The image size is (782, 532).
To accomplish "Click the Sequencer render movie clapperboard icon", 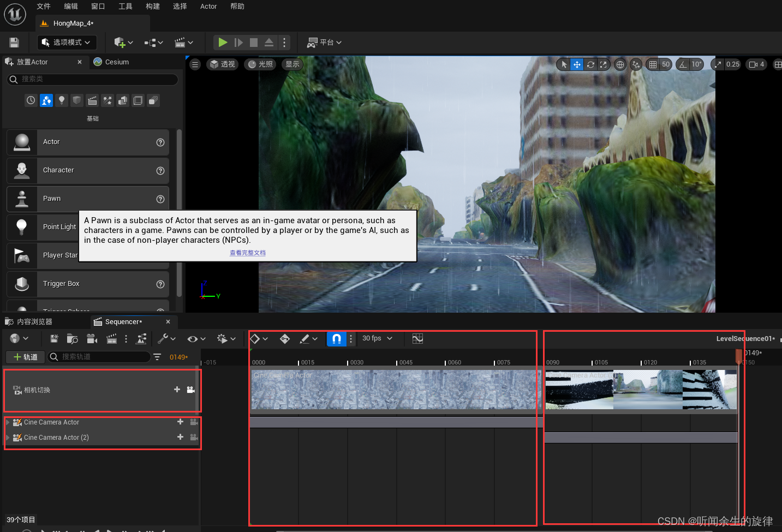I will [x=111, y=339].
